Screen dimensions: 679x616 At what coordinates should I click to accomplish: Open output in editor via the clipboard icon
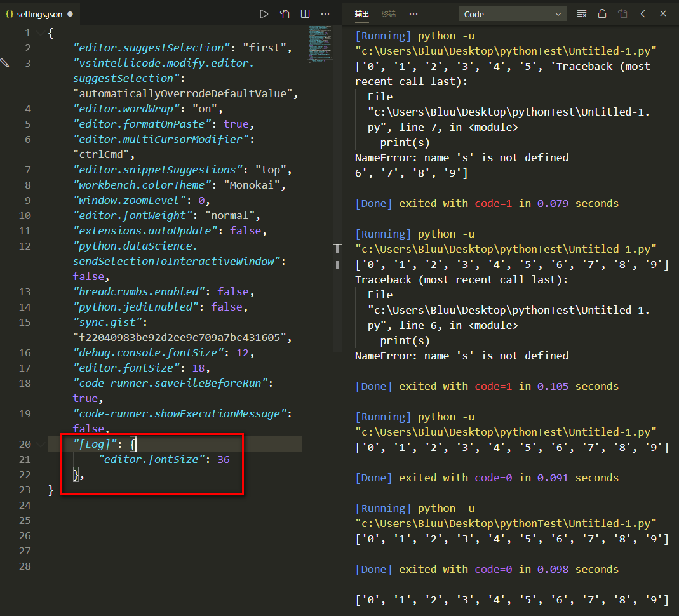(622, 13)
